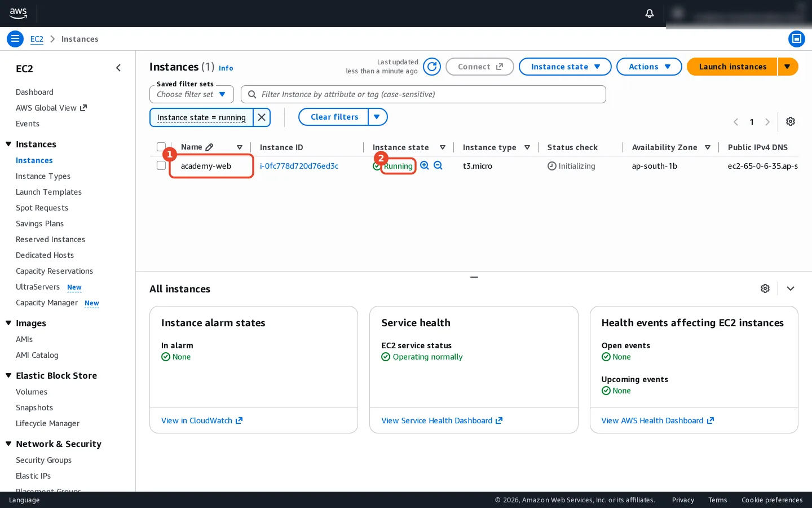Click the Clear filters button

[333, 117]
